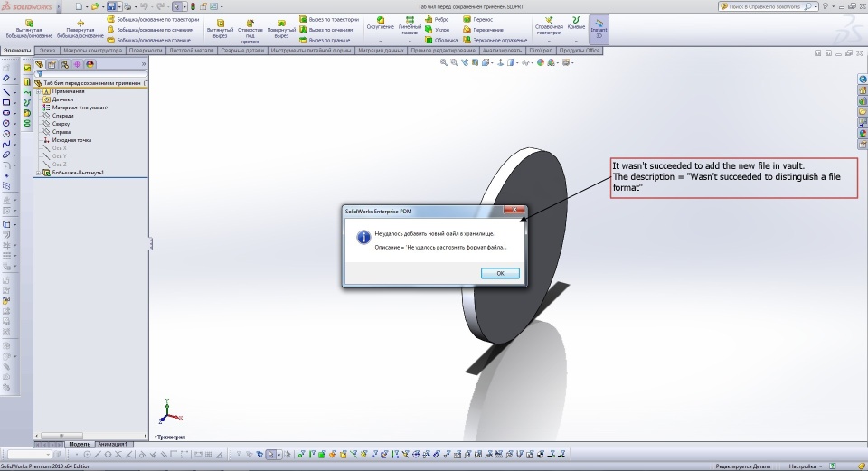Switch to the DimXpert tab
868x471 pixels.
pyautogui.click(x=541, y=51)
